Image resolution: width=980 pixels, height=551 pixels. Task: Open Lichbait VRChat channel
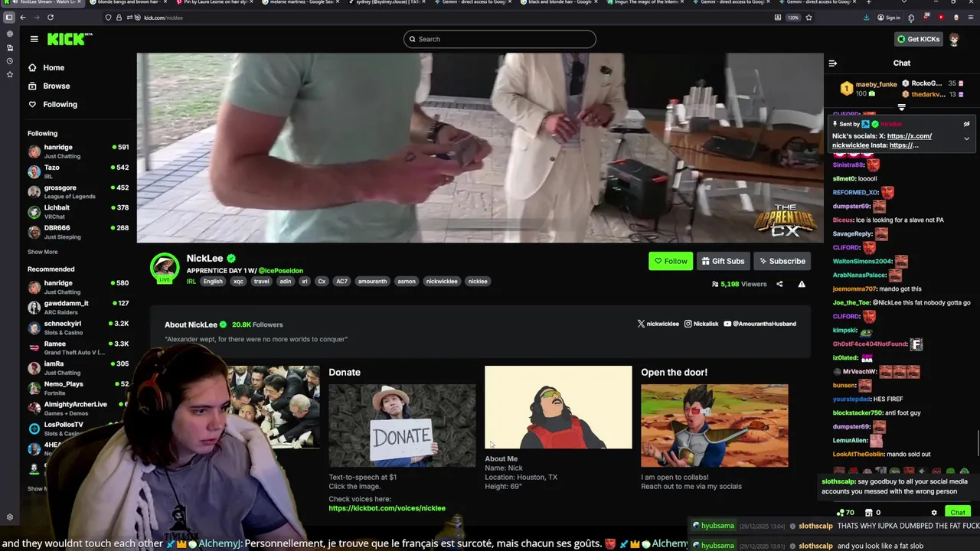pyautogui.click(x=78, y=211)
